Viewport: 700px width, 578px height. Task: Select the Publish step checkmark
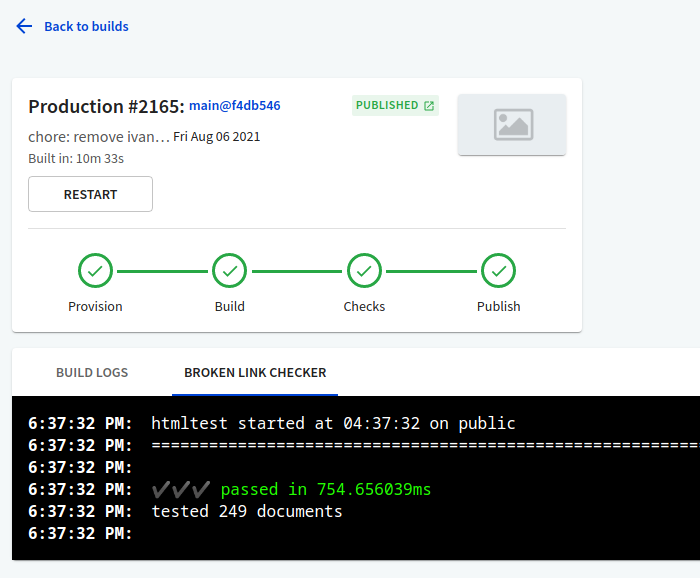pos(499,271)
